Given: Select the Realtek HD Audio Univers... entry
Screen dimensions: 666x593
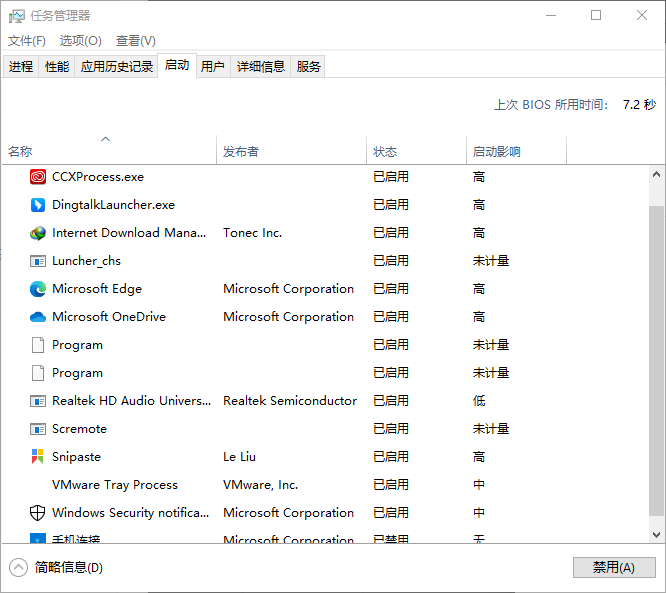Looking at the screenshot, I should point(131,401).
